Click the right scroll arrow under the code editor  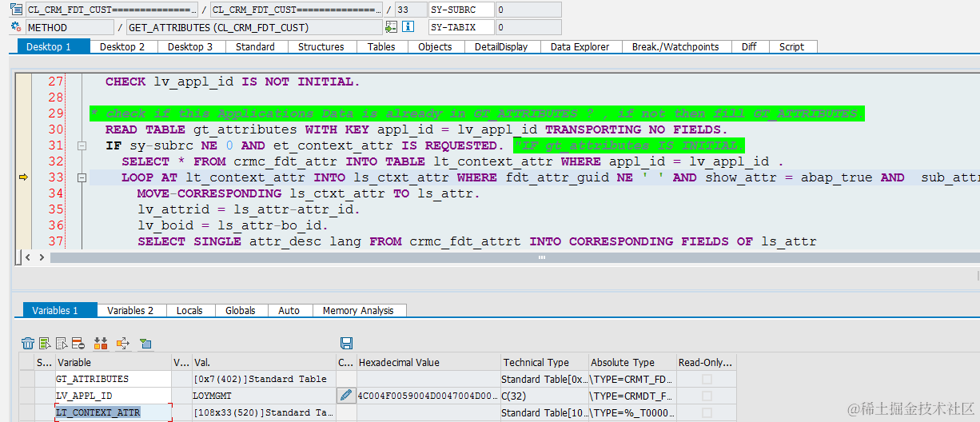(x=42, y=257)
